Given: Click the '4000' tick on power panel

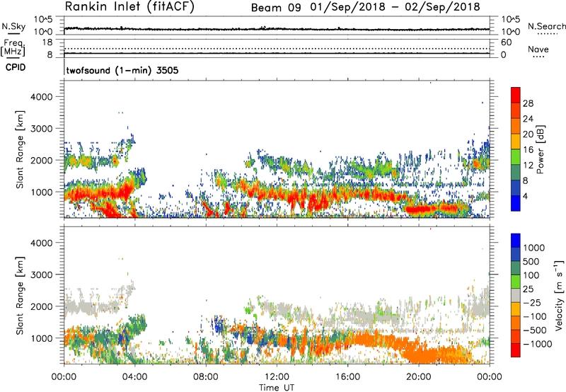Looking at the screenshot, I should (x=42, y=97).
